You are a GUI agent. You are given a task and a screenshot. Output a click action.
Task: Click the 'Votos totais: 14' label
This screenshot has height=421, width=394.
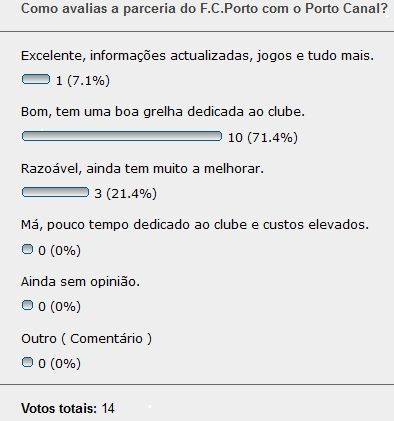coord(68,408)
